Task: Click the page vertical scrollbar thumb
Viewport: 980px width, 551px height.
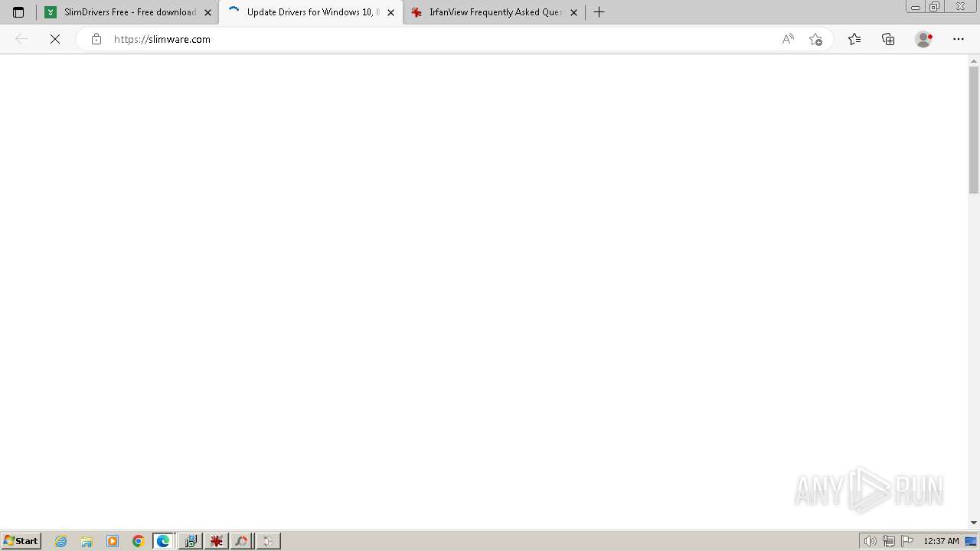Action: coord(974,129)
